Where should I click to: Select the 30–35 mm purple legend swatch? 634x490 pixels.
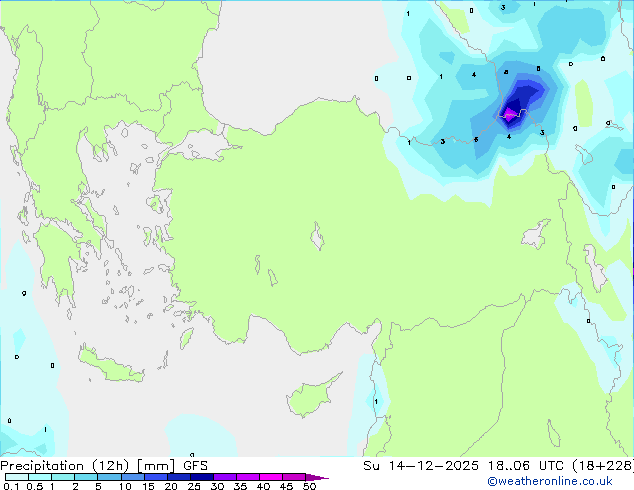225,477
